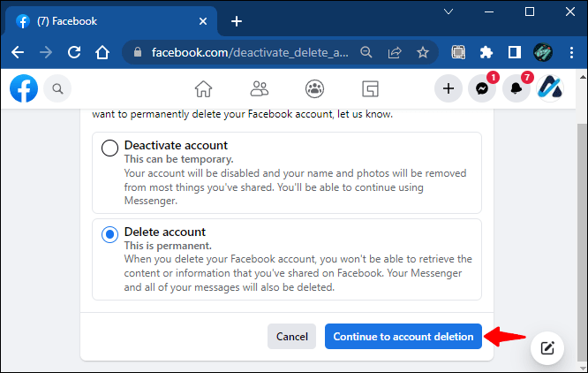Viewport: 588px width, 373px height.
Task: Open the Pages feed icon
Action: (x=370, y=89)
